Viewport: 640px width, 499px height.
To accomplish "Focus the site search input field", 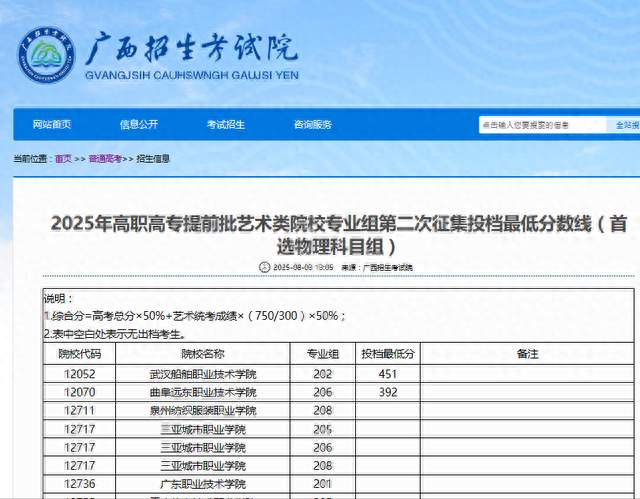I will (x=542, y=125).
